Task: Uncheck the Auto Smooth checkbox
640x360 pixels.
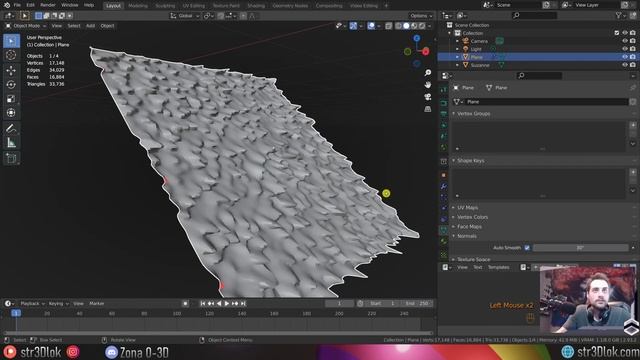Action: point(527,248)
